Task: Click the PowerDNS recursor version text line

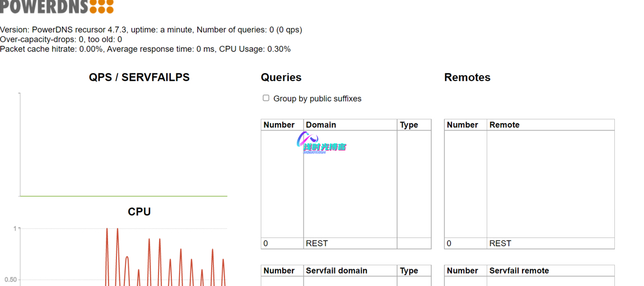Action: [x=151, y=30]
